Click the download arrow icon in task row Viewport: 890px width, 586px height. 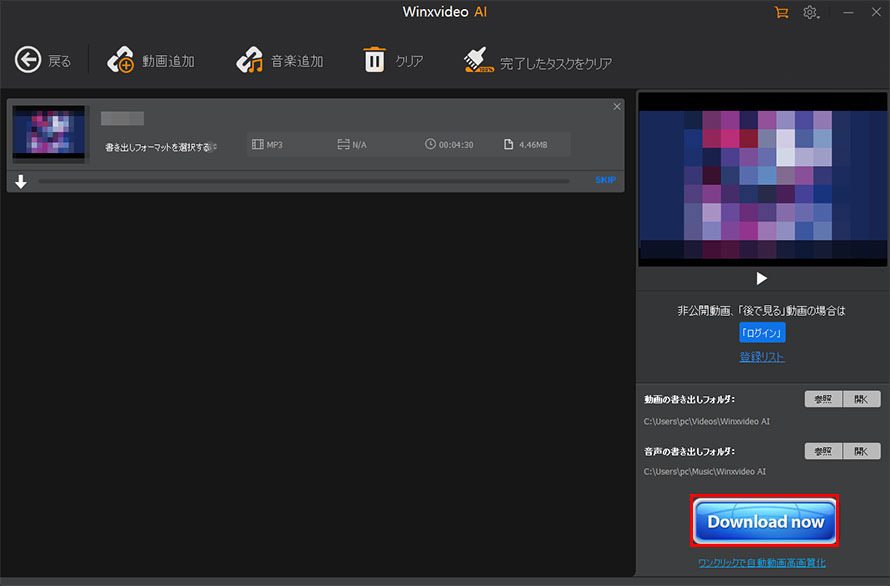point(21,182)
